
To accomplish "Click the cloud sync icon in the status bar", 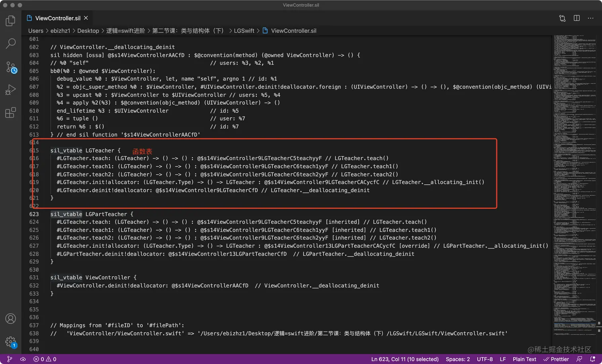I will 23,359.
